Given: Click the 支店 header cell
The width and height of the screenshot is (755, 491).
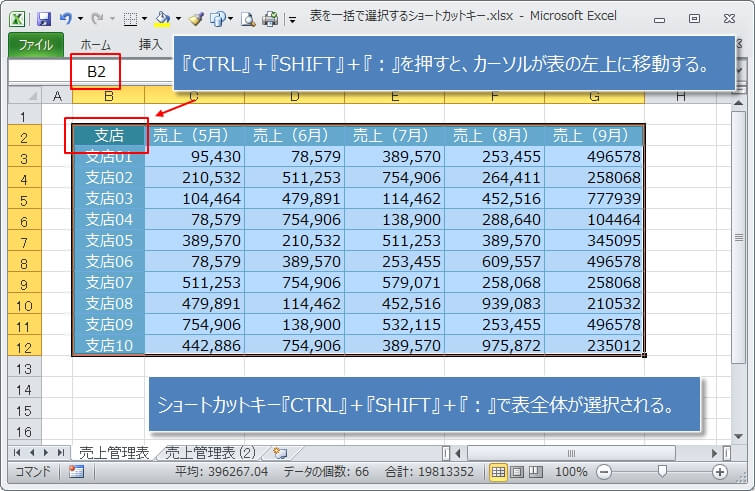Looking at the screenshot, I should pos(109,135).
